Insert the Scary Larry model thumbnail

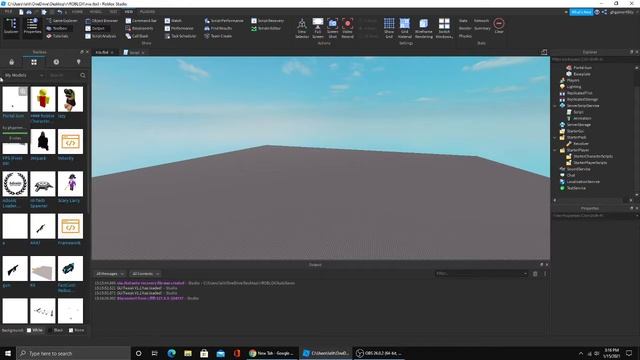70,184
